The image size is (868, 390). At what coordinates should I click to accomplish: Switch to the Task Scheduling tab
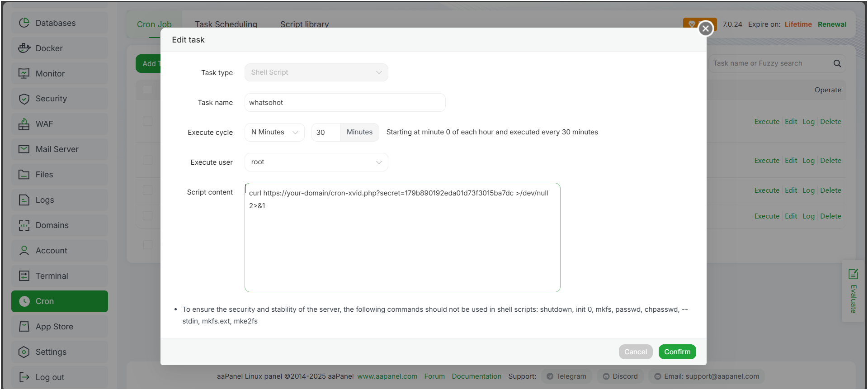226,24
